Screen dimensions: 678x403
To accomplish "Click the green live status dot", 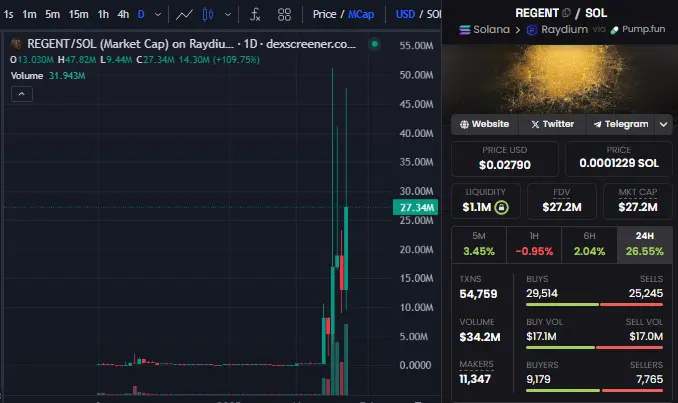I will [375, 44].
